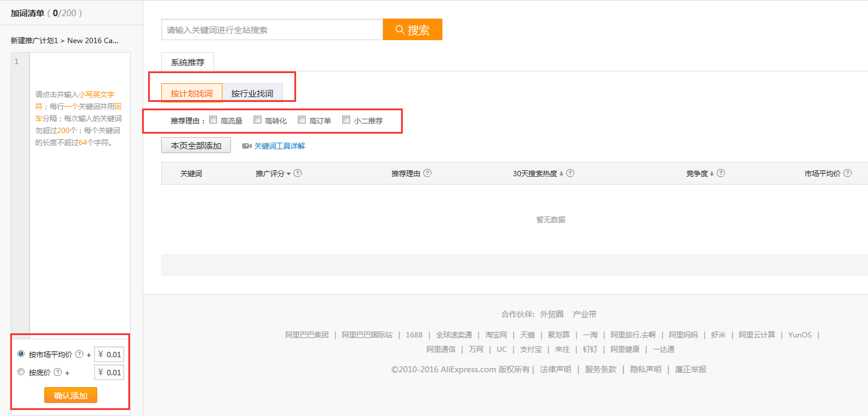Sort by 推广评分 dropdown arrow
This screenshot has height=416, width=868.
[x=288, y=174]
